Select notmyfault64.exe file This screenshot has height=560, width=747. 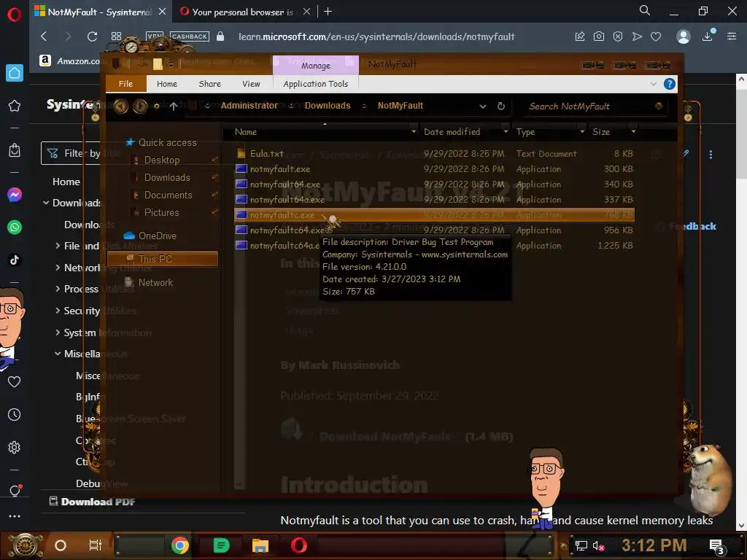[435, 184]
